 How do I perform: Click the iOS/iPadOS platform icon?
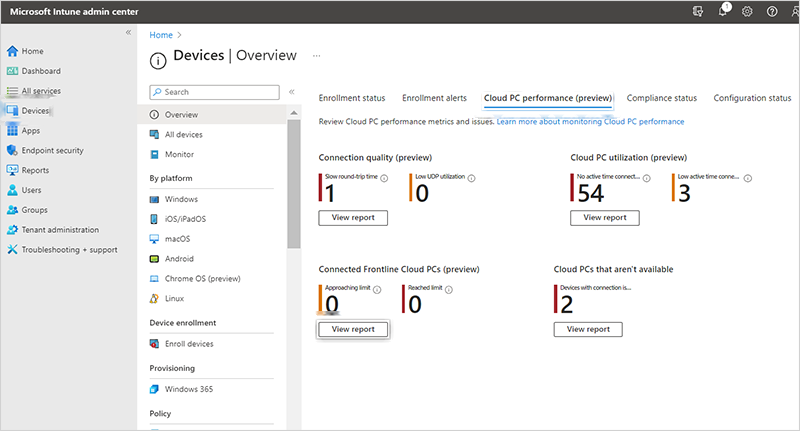pyautogui.click(x=154, y=219)
